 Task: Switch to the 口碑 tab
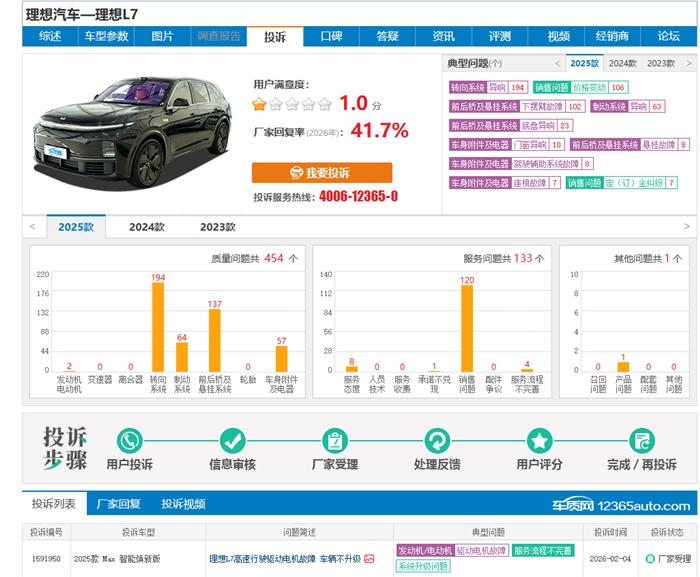(331, 37)
